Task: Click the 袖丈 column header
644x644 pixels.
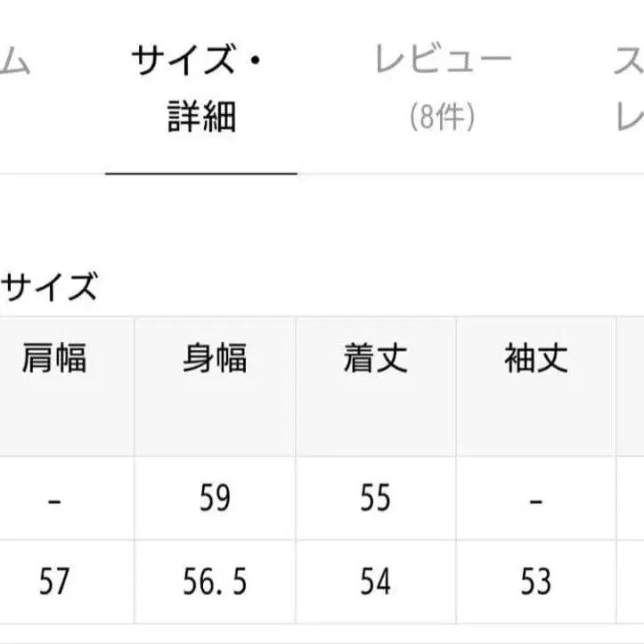Action: 535,359
